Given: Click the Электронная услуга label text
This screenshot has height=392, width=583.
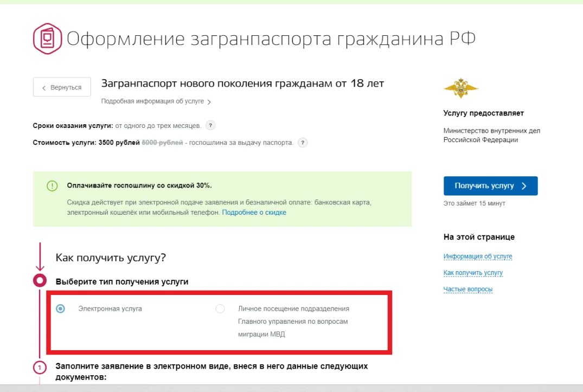Looking at the screenshot, I should [x=110, y=309].
